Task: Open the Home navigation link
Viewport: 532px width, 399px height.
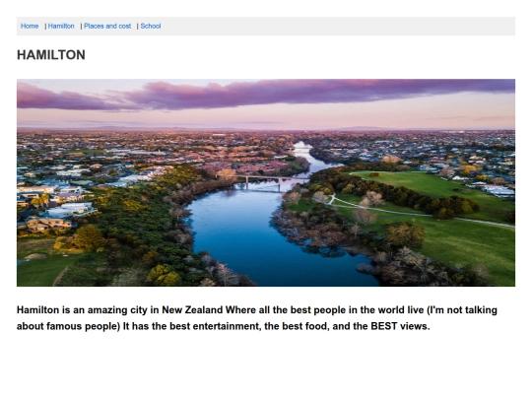Action: pyautogui.click(x=30, y=27)
